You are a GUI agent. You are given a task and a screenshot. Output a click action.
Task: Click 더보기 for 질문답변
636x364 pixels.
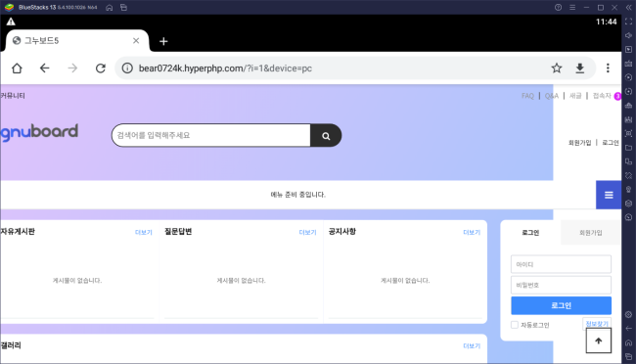(307, 232)
